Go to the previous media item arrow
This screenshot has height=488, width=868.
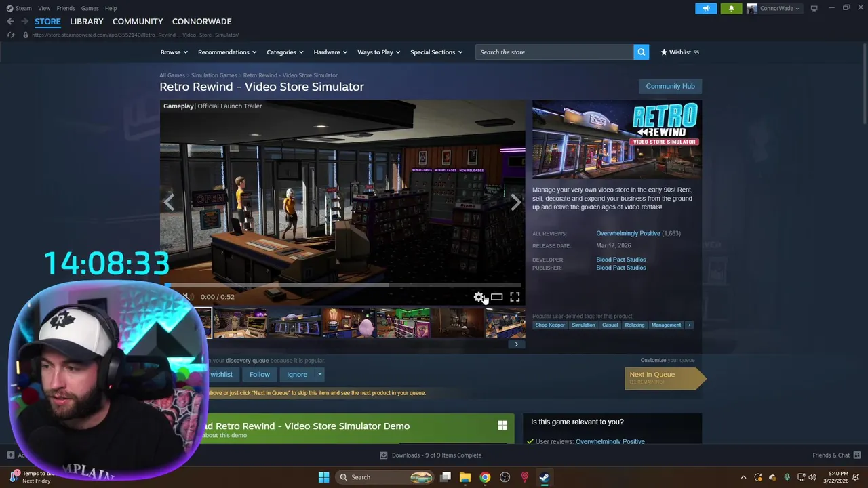click(169, 202)
